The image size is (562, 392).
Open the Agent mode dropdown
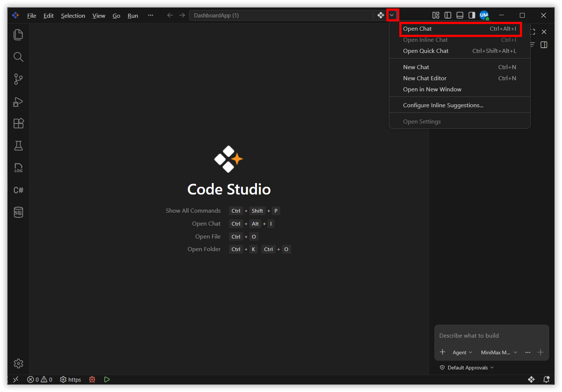coord(462,352)
